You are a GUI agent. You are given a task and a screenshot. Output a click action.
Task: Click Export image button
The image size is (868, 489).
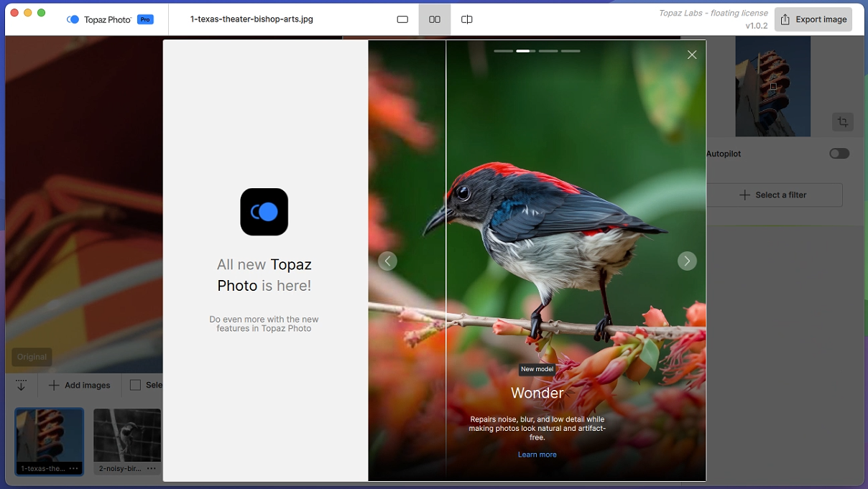pos(813,19)
